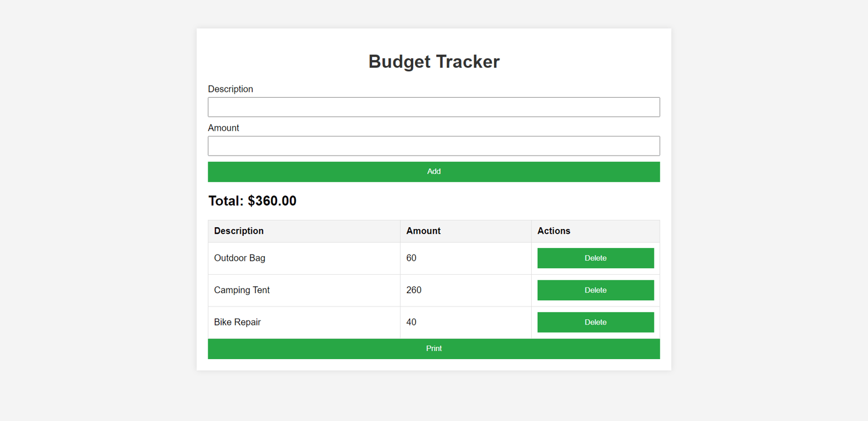Click the amount cell showing 260

[x=414, y=290]
